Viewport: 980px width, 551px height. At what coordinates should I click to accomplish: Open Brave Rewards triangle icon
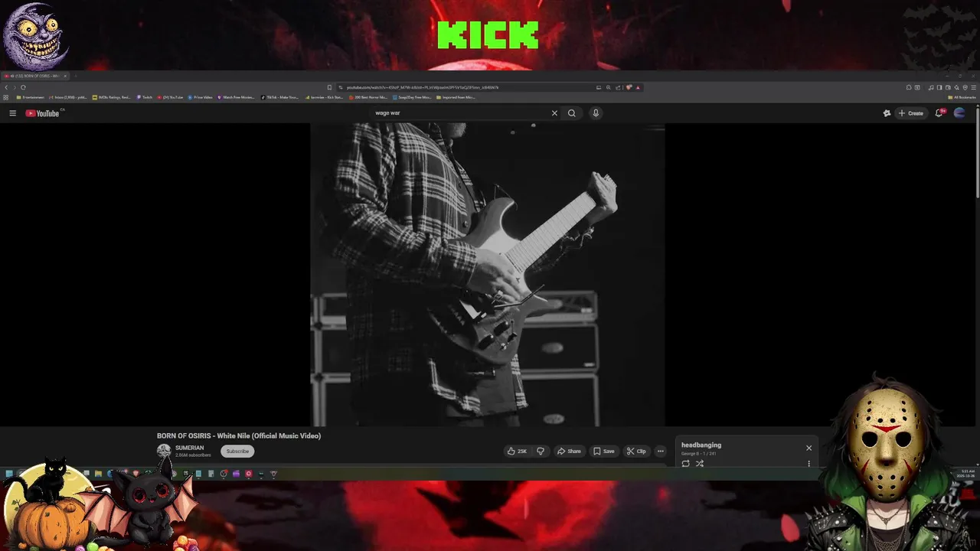638,87
